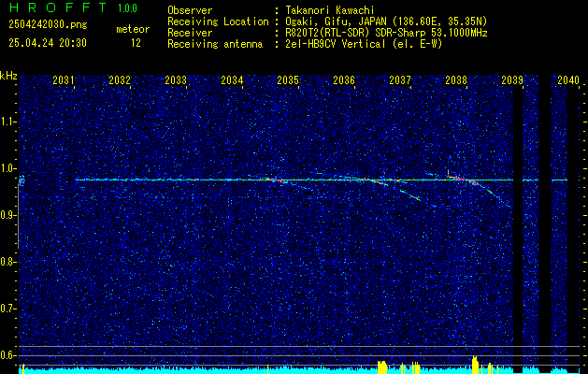Click the 2035 time marker
Viewport: 588px width, 374px height.
(288, 79)
